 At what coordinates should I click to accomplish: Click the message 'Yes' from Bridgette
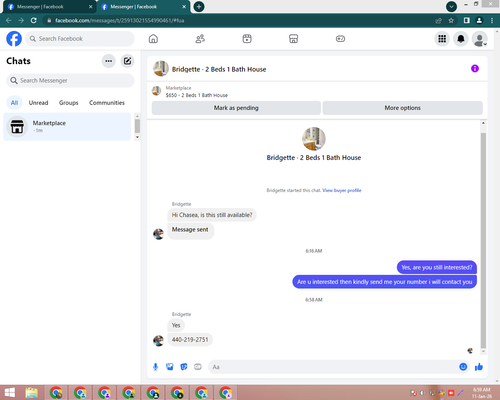point(176,325)
